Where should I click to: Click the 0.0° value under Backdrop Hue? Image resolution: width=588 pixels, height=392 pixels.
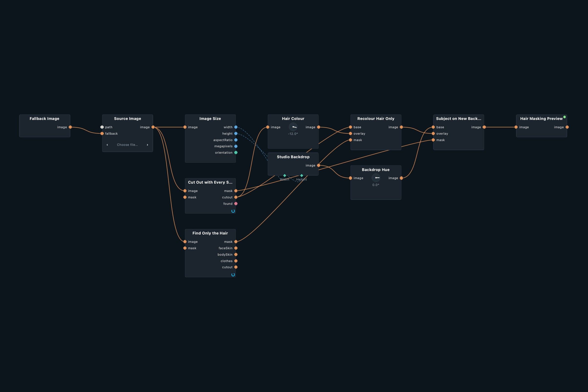[376, 185]
